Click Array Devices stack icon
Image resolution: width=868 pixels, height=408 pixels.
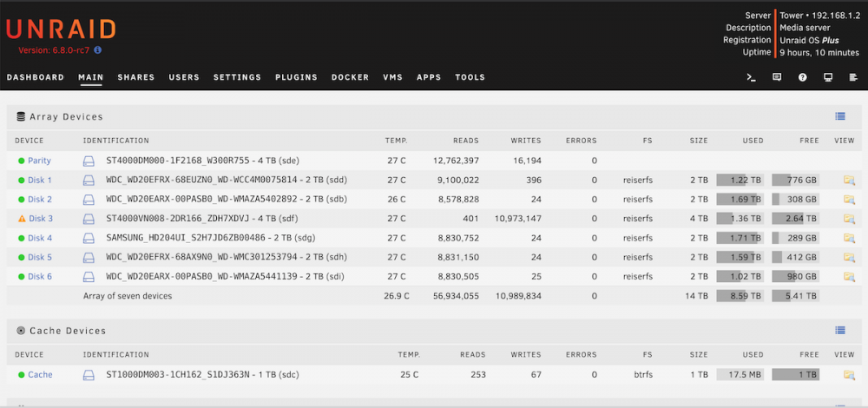pos(22,117)
